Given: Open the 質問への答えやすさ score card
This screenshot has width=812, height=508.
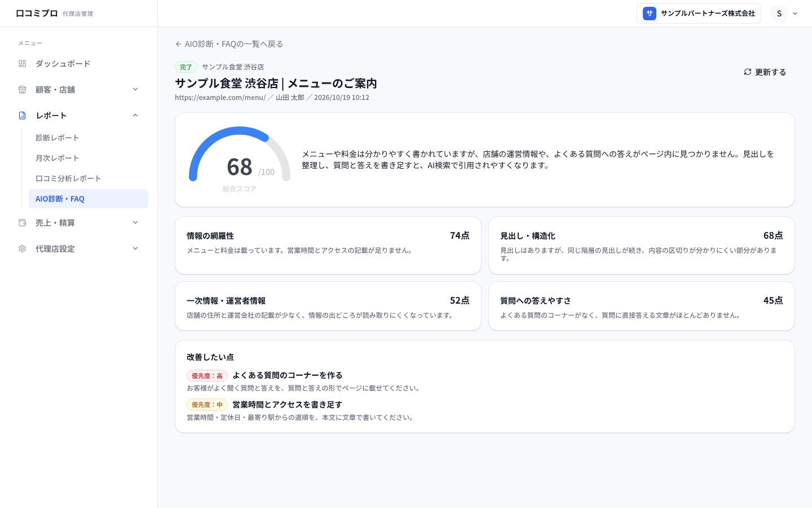Looking at the screenshot, I should (x=642, y=306).
